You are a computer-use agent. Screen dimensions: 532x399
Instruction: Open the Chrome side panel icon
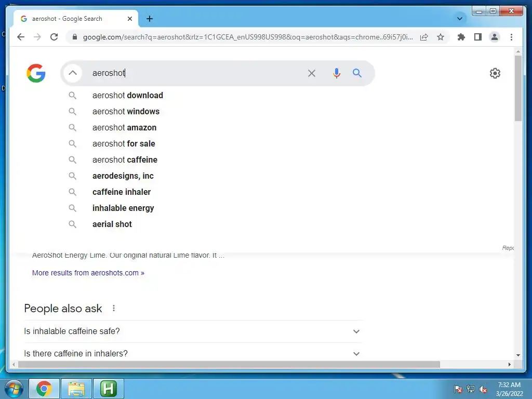478,37
